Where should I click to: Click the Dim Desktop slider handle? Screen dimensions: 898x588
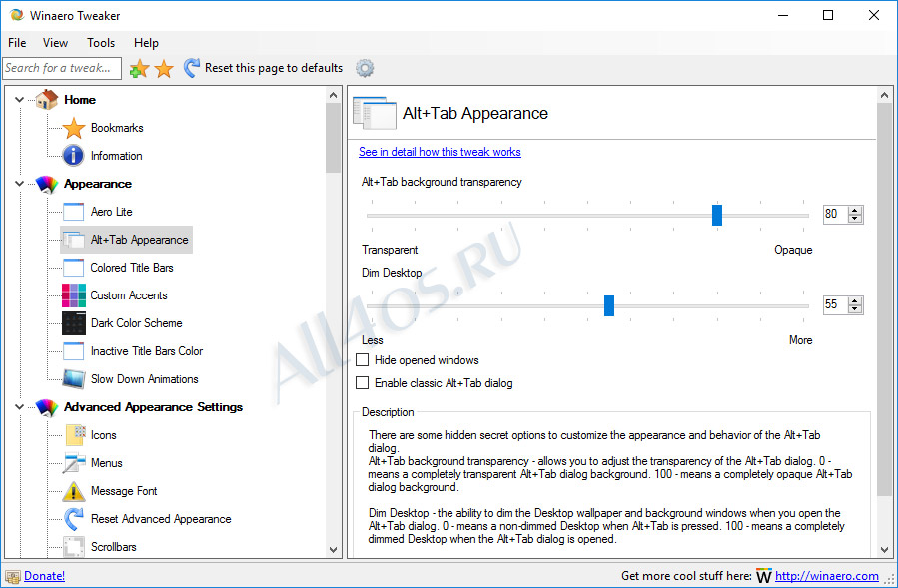(609, 305)
